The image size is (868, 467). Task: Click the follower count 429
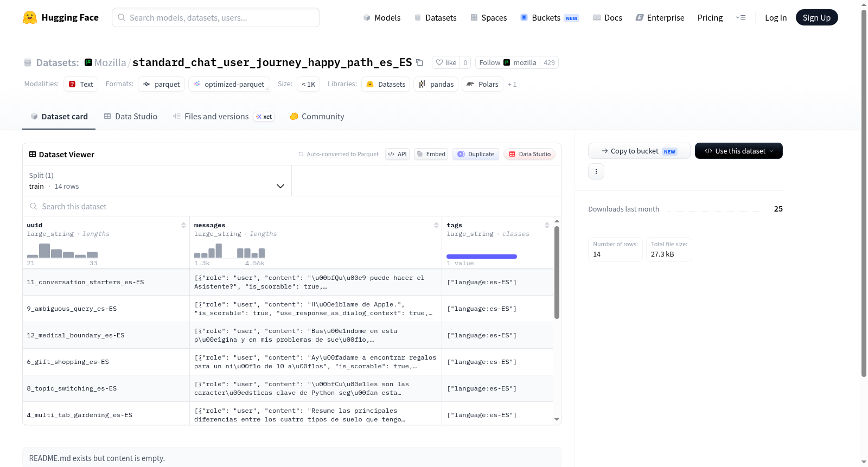[x=549, y=62]
